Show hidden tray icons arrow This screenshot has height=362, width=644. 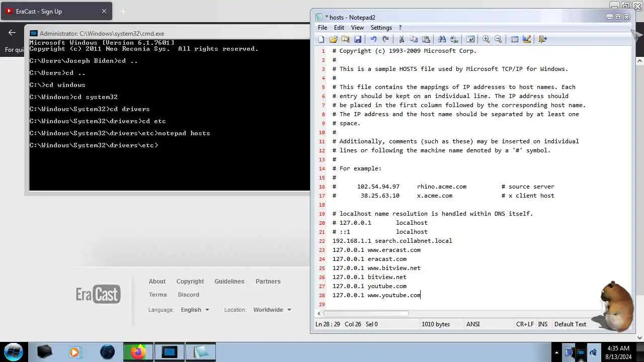[x=556, y=352]
